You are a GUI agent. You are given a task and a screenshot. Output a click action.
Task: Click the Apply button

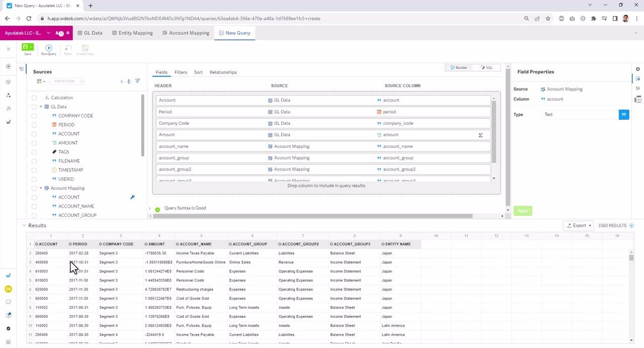point(523,211)
